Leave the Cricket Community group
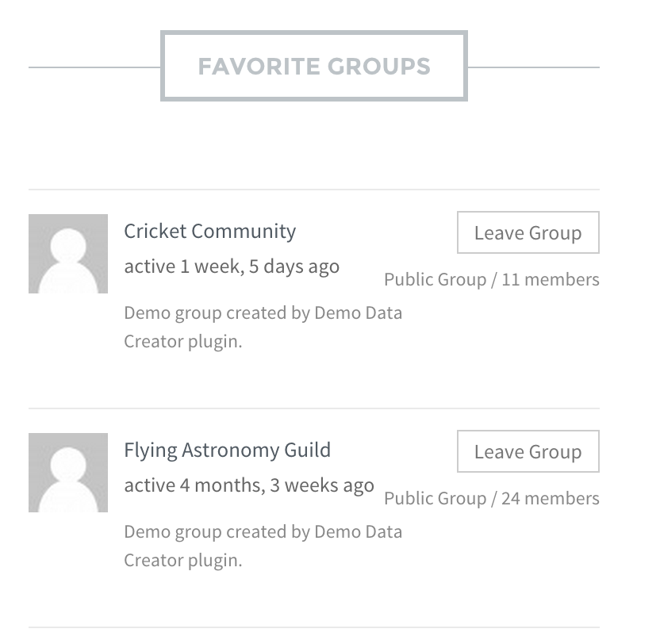660x644 pixels. (x=528, y=233)
